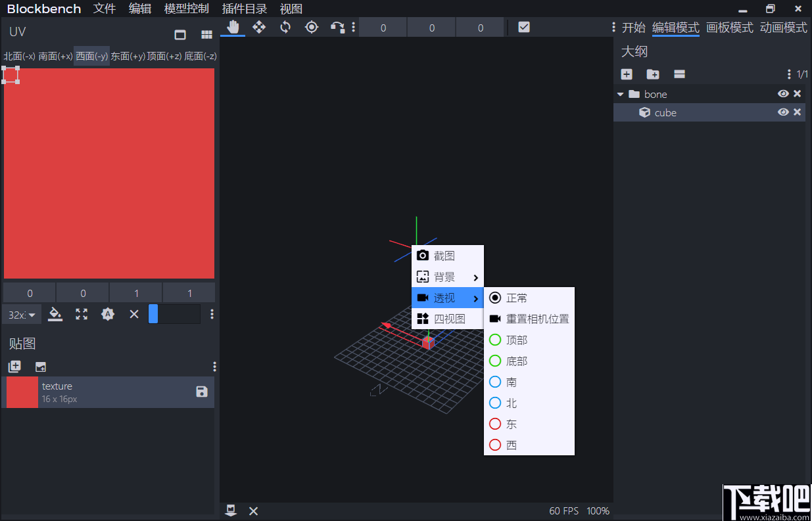Click the auto UV icon

pos(108,314)
